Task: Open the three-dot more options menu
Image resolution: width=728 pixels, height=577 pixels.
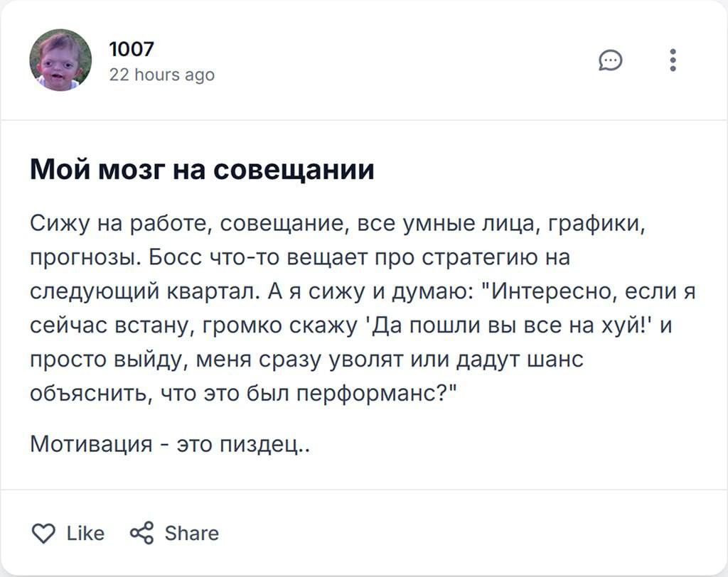Action: click(x=673, y=60)
